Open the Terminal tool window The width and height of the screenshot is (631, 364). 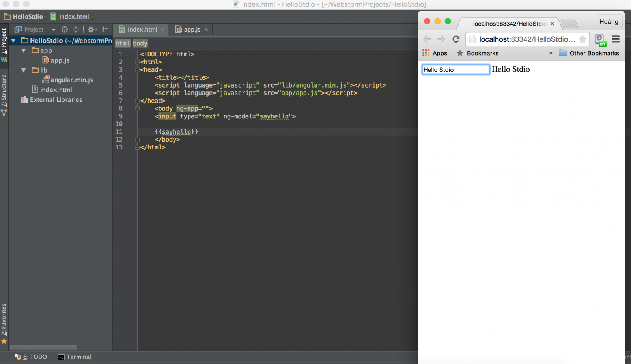[x=75, y=357]
